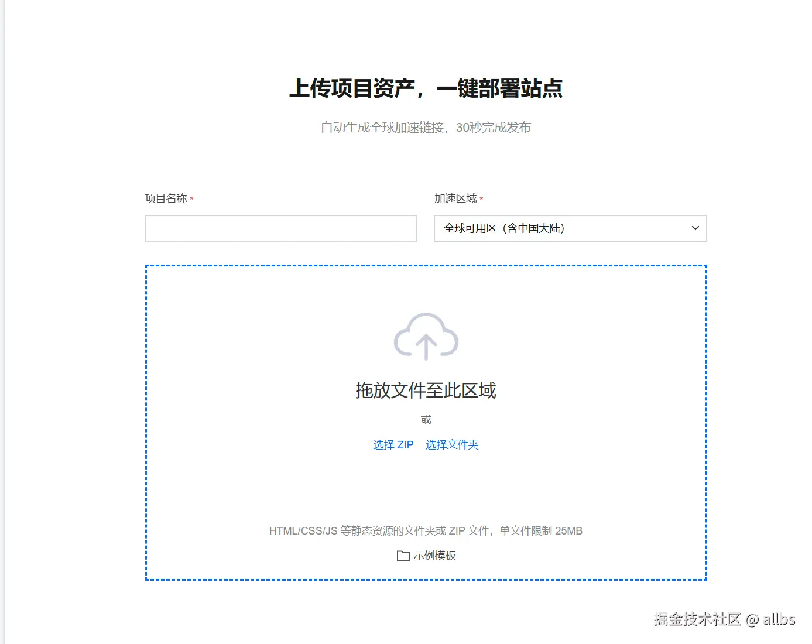The image size is (812, 644).
Task: Open the 加速区域 dropdown
Action: tap(570, 228)
